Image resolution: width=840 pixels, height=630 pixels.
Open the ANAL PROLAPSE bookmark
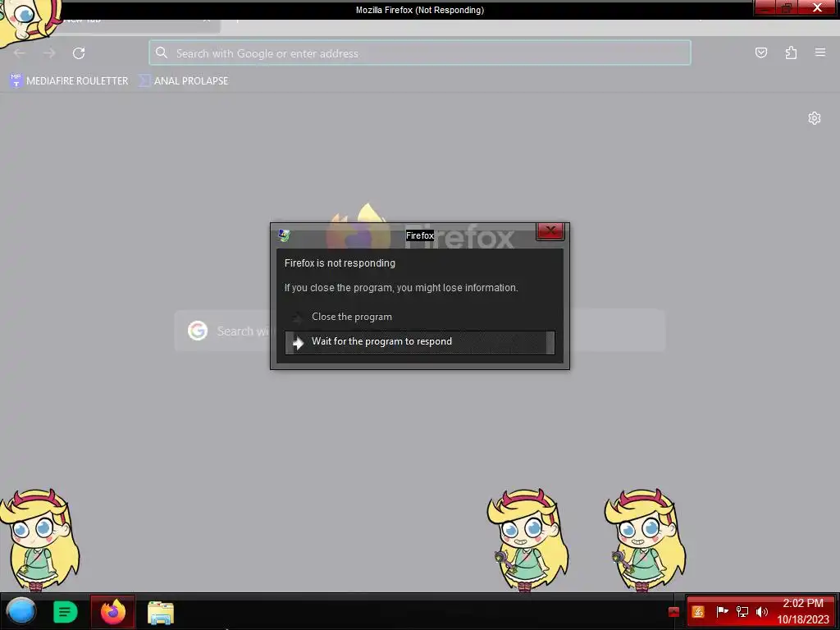[184, 81]
